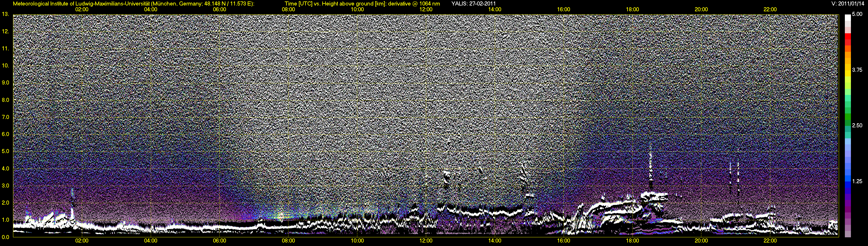The height and width of the screenshot is (246, 868).
Task: Click the 10. height axis label
Action: pyautogui.click(x=5, y=65)
